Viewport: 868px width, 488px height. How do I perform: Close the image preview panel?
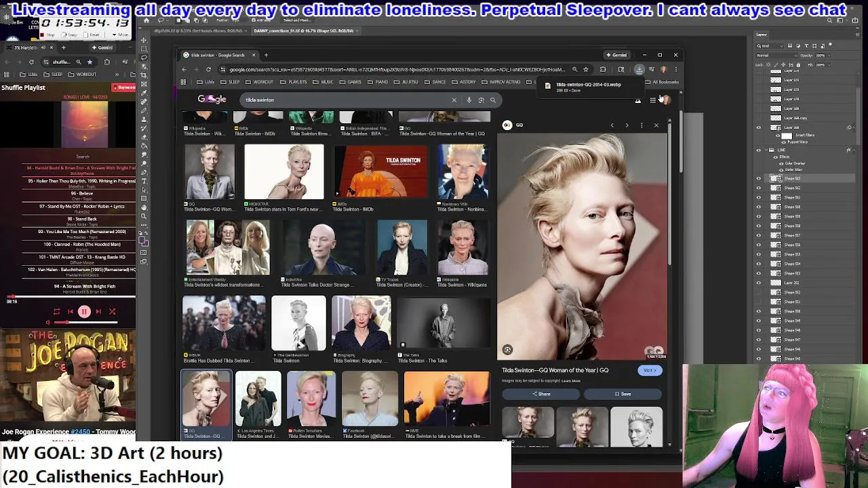[656, 125]
